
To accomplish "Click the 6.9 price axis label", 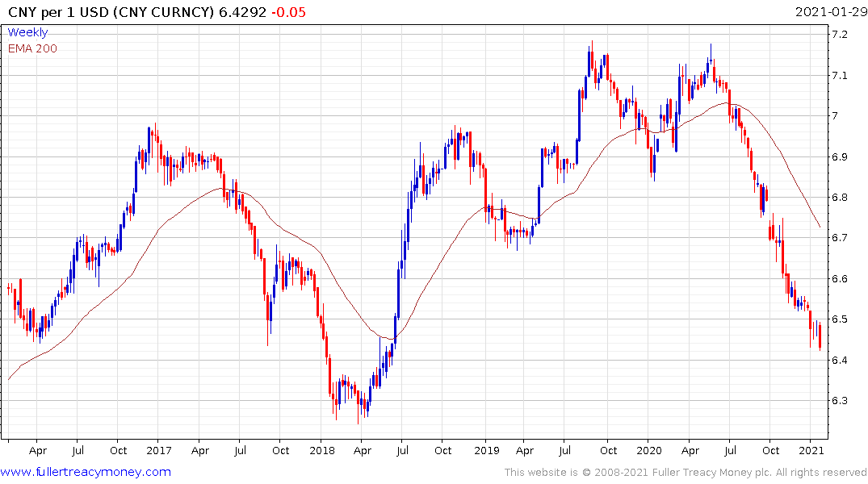I will 839,156.
